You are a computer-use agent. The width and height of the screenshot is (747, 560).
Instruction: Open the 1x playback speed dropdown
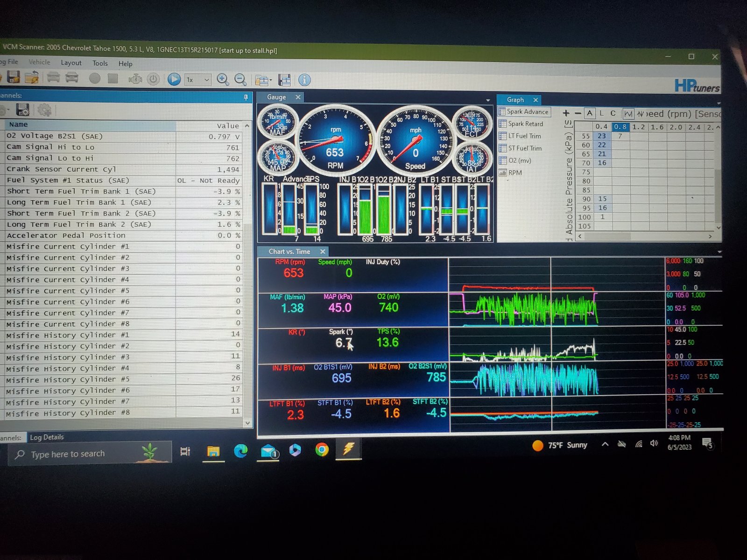[x=198, y=80]
